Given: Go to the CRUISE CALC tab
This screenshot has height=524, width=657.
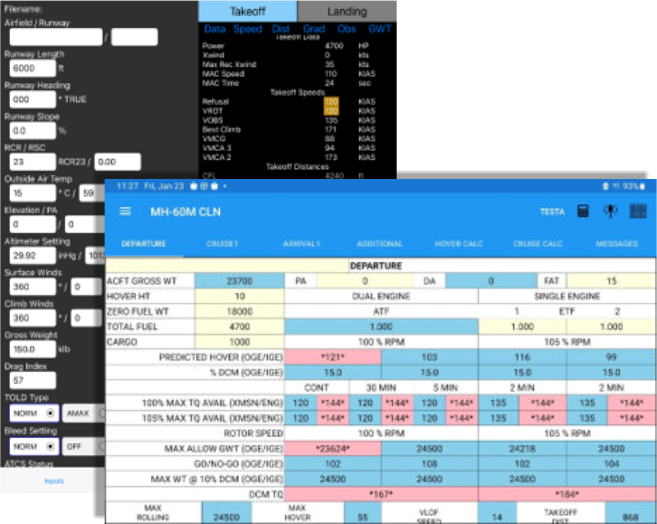Looking at the screenshot, I should tap(538, 243).
